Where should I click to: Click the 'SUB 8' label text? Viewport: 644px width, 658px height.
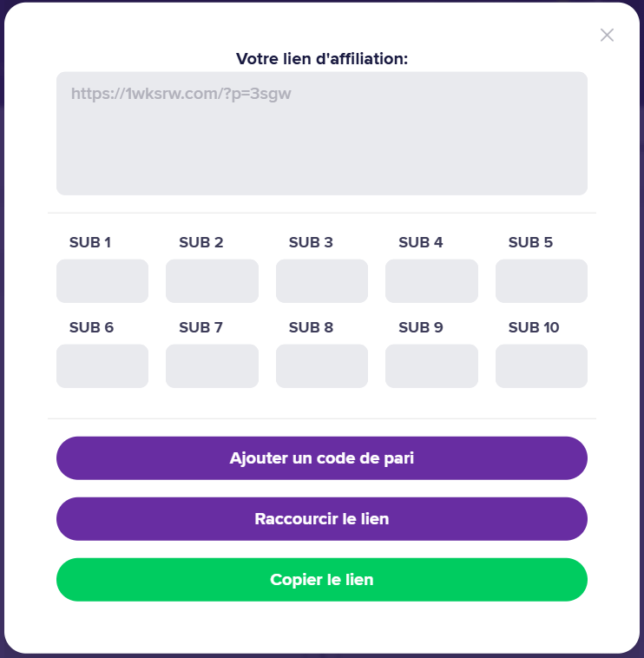click(x=311, y=327)
